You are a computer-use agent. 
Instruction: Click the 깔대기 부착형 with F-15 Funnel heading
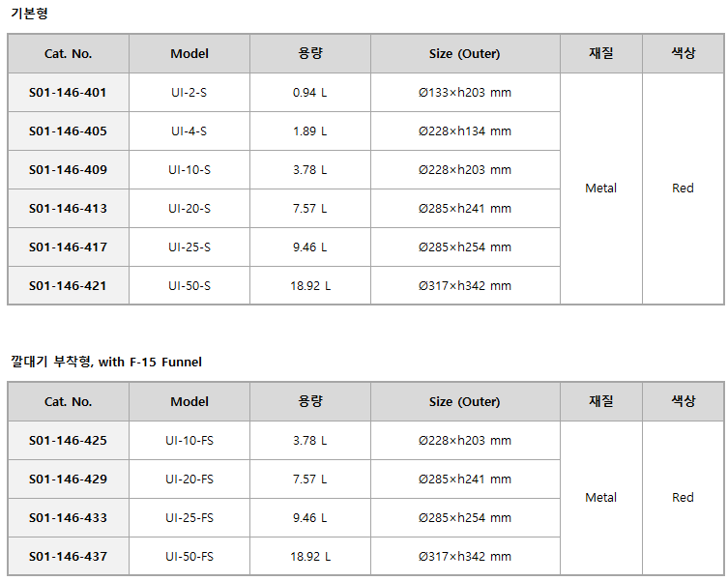pyautogui.click(x=106, y=362)
